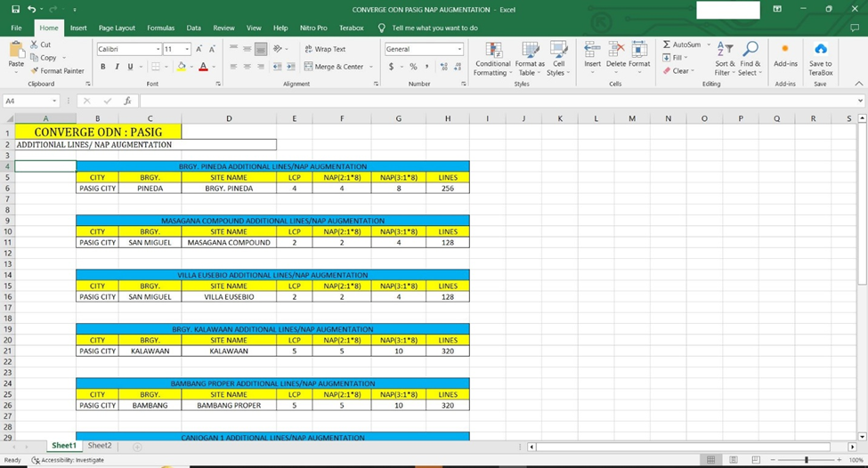Select column D header

tap(229, 118)
